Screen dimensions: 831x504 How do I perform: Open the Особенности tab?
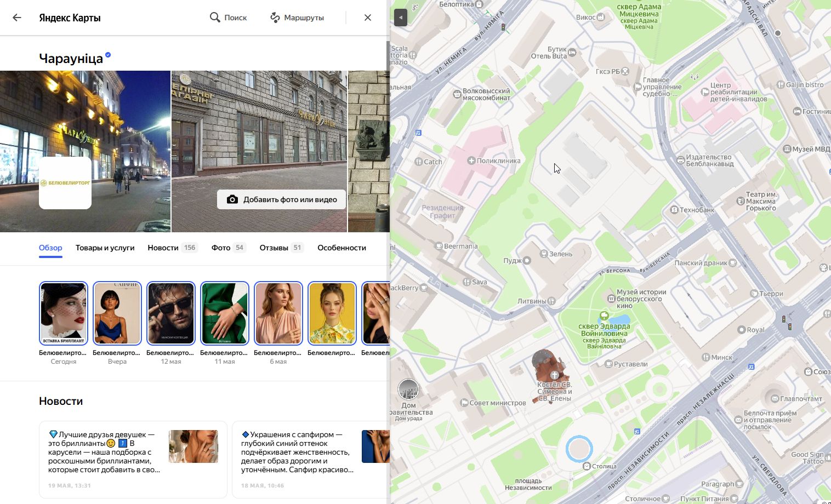pyautogui.click(x=341, y=248)
